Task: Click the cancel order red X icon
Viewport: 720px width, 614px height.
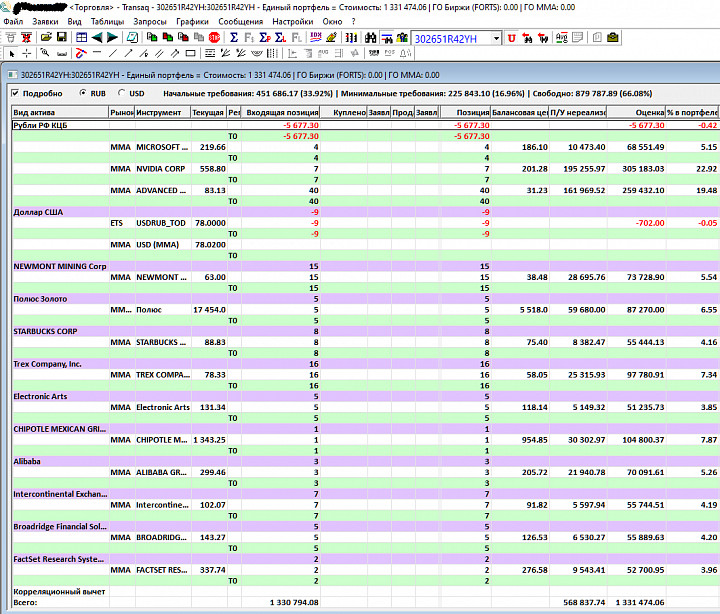Action: [x=27, y=38]
